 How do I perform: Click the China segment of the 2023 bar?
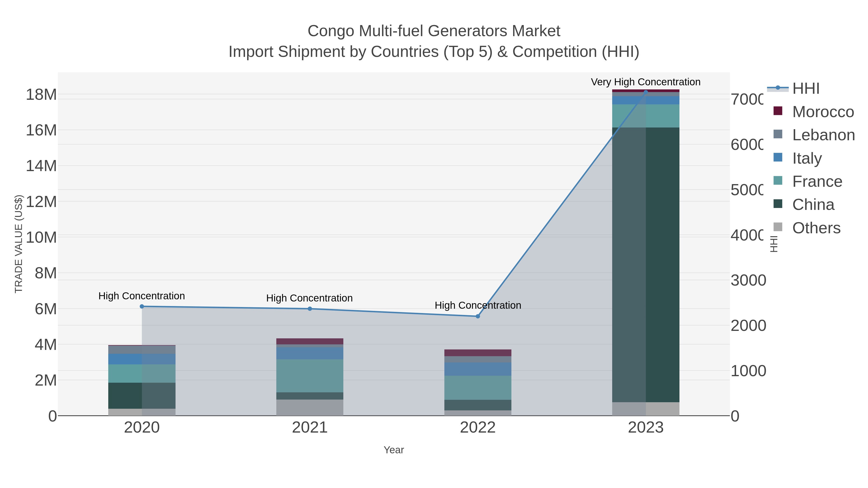pos(646,265)
